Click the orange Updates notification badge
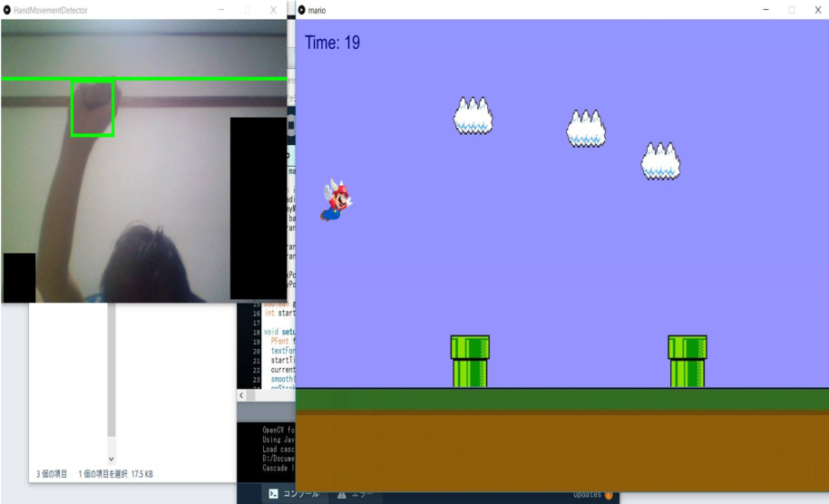The height and width of the screenshot is (504, 829). 609,495
